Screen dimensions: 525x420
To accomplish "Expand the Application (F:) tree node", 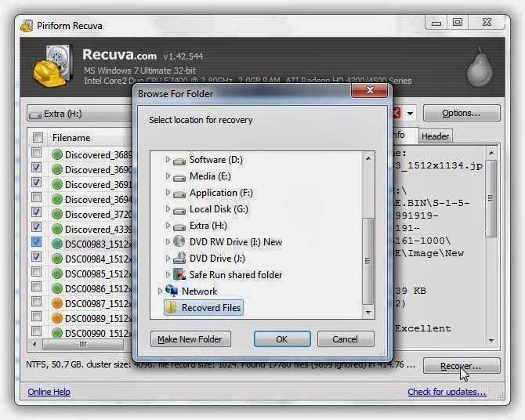I will coord(168,192).
